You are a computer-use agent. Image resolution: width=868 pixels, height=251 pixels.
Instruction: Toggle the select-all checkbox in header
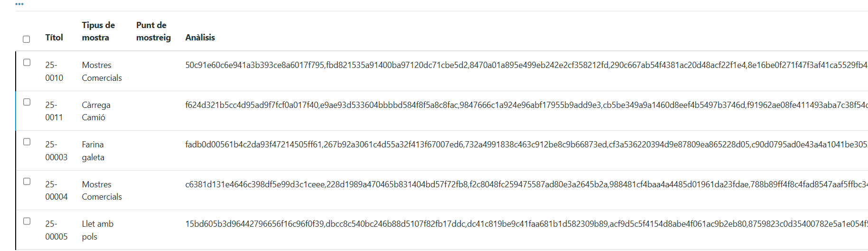[x=27, y=39]
